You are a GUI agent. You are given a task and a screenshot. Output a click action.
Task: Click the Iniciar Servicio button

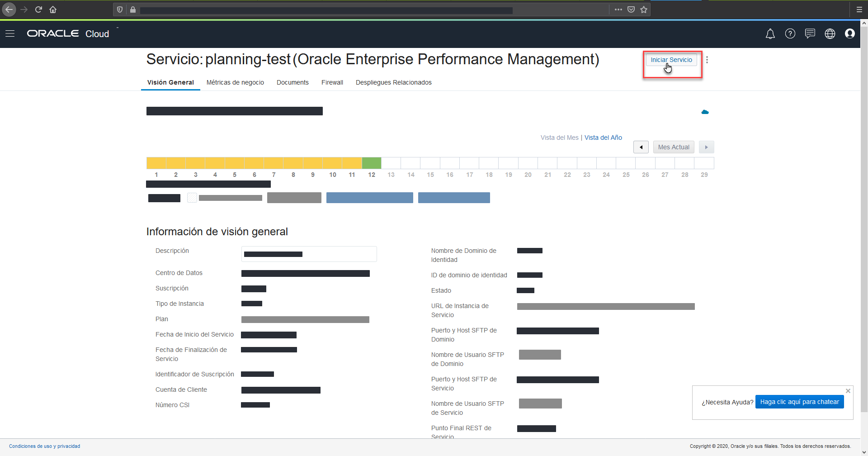click(671, 60)
